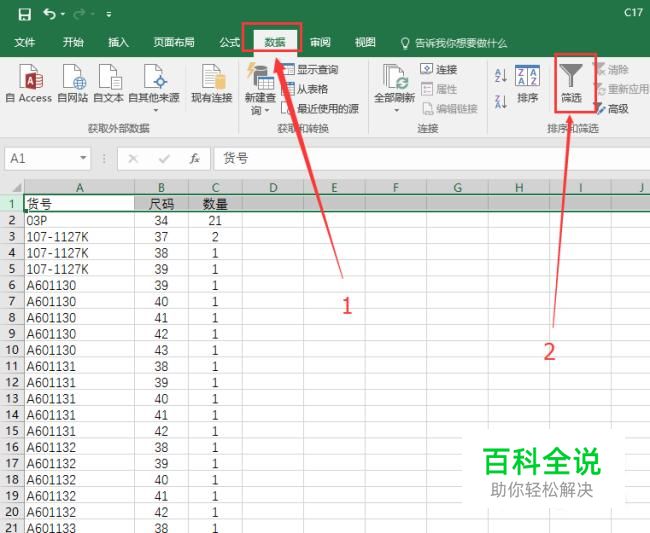Screen dimensions: 650x533
Task: Click the 编辑链接 button
Action: (x=450, y=109)
